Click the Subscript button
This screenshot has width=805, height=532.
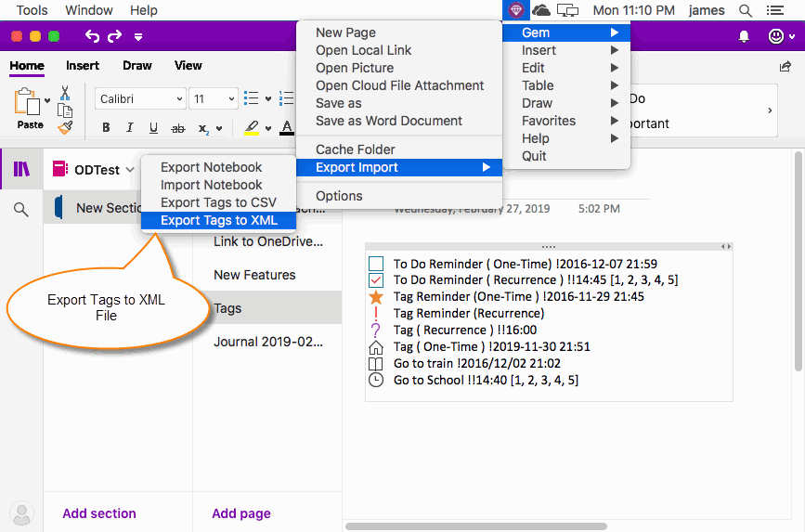pyautogui.click(x=203, y=128)
